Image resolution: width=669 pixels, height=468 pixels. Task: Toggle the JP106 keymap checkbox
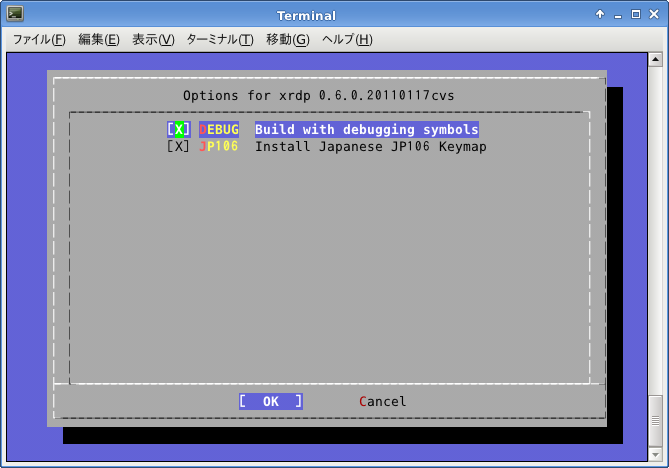point(178,146)
